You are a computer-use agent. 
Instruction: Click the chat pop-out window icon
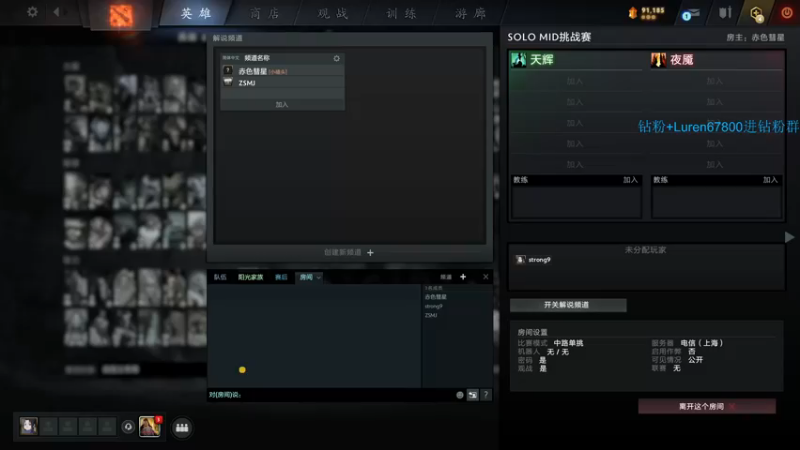(x=472, y=395)
